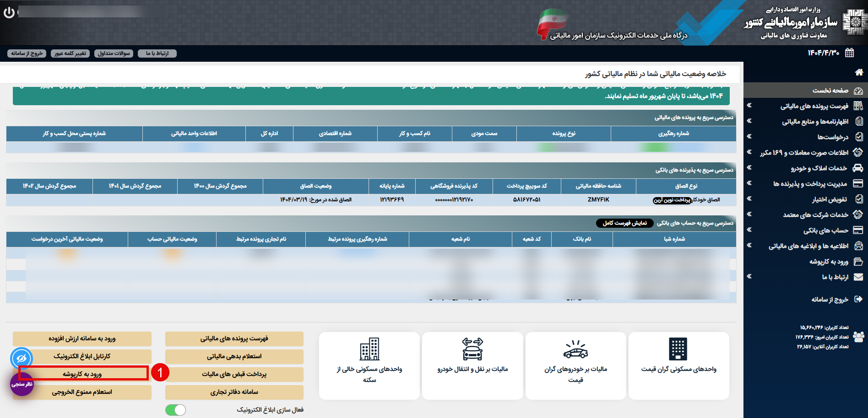Click the حساب های بانکی sidebar icon
Screen dimensions: 868x418
point(858,230)
